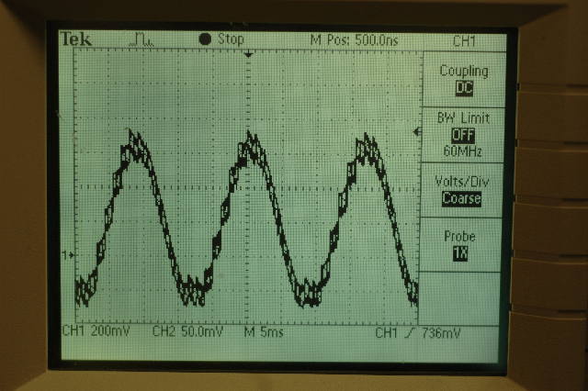Click the M Pos: 500.0ns readout
The width and height of the screenshot is (588, 391).
pos(356,40)
